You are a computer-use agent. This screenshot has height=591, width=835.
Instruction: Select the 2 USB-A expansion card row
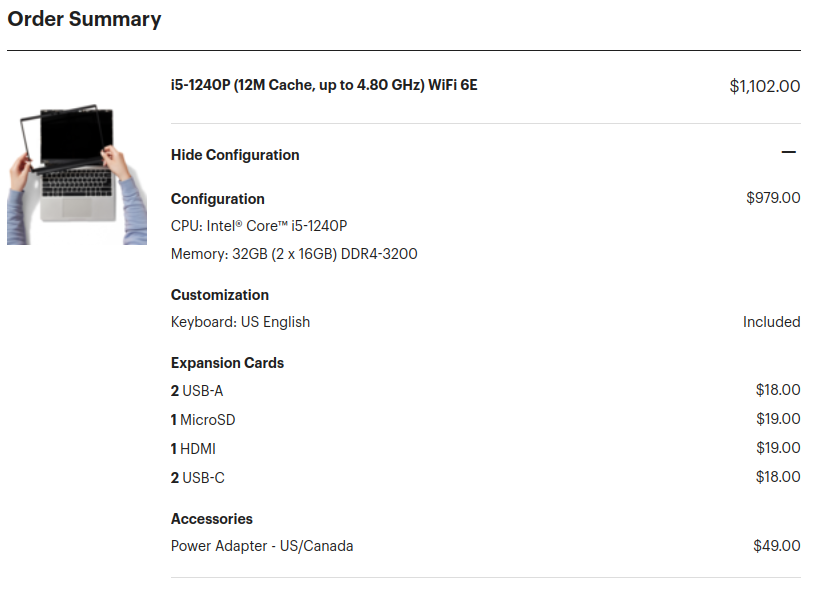[x=486, y=390]
